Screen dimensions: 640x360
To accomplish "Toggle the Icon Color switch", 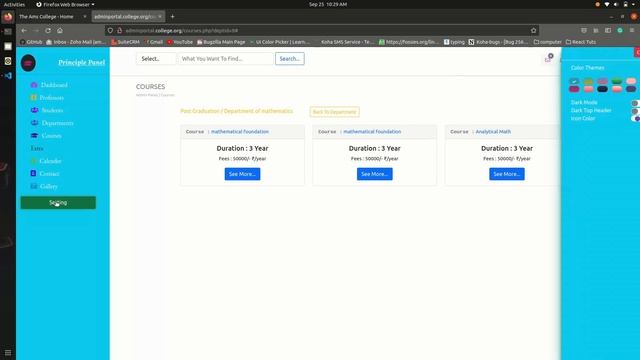I will (x=635, y=118).
